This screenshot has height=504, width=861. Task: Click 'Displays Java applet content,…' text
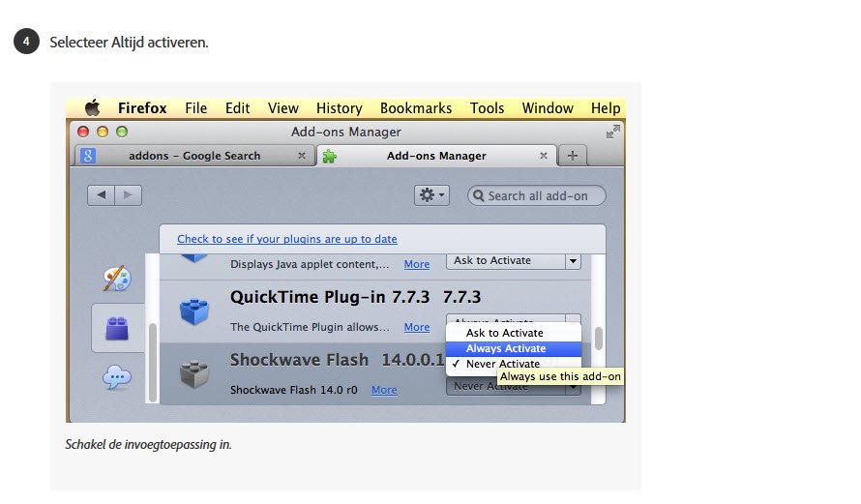click(x=310, y=264)
